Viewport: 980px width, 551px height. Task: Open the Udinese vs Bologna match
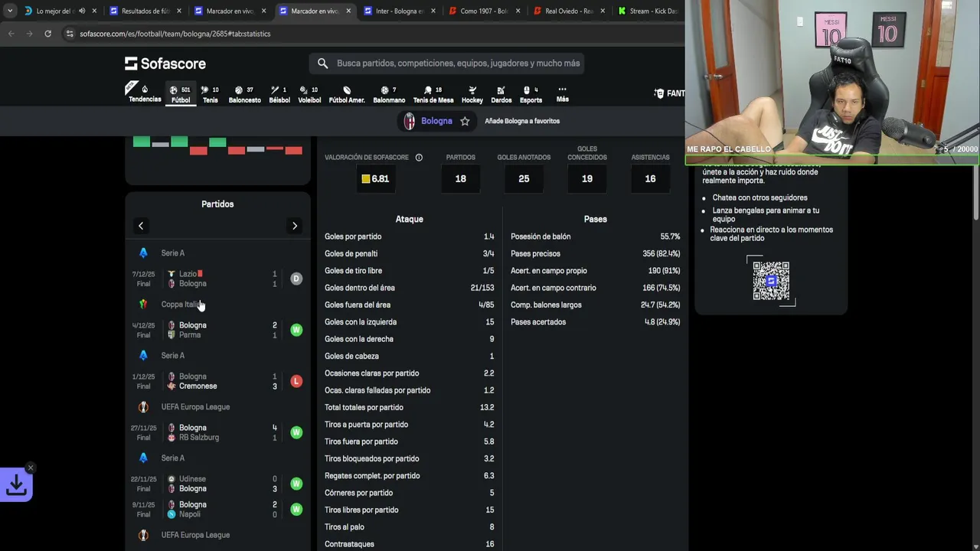[x=217, y=484]
